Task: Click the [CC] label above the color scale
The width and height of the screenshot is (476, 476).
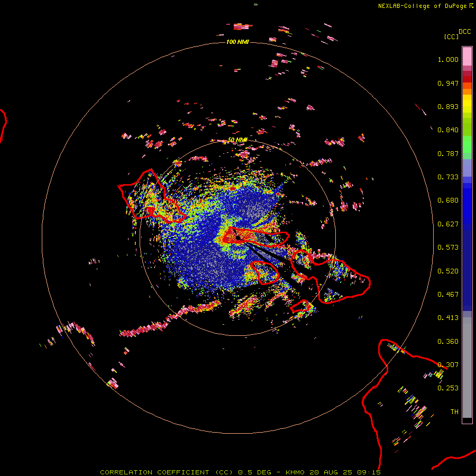Action: coord(451,36)
